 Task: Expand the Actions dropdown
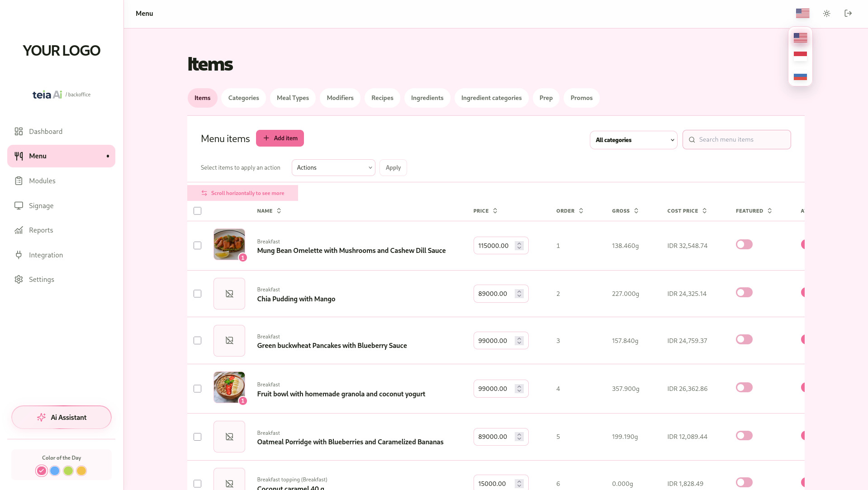tap(333, 167)
